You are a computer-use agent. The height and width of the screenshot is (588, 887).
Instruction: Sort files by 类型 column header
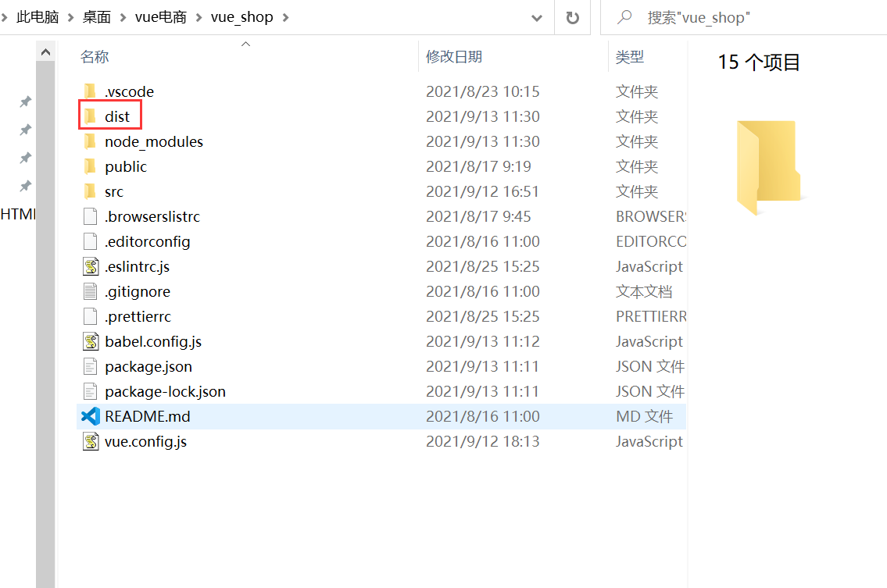click(630, 57)
